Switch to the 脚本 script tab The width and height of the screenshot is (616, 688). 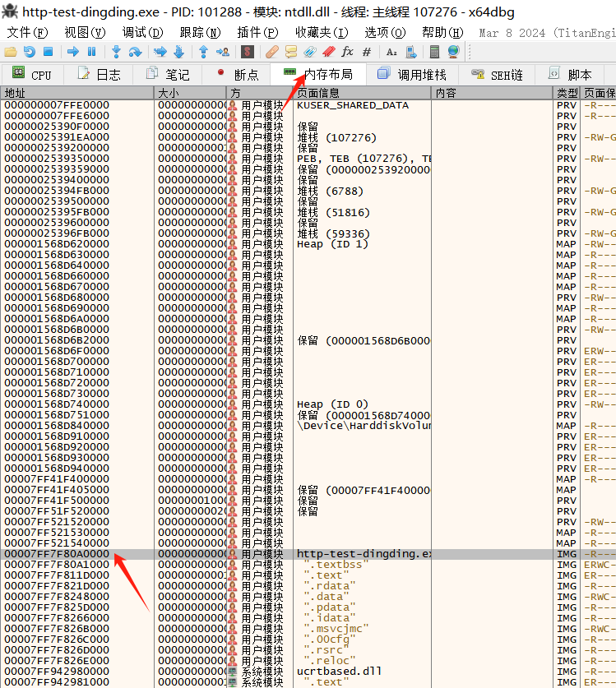click(570, 75)
